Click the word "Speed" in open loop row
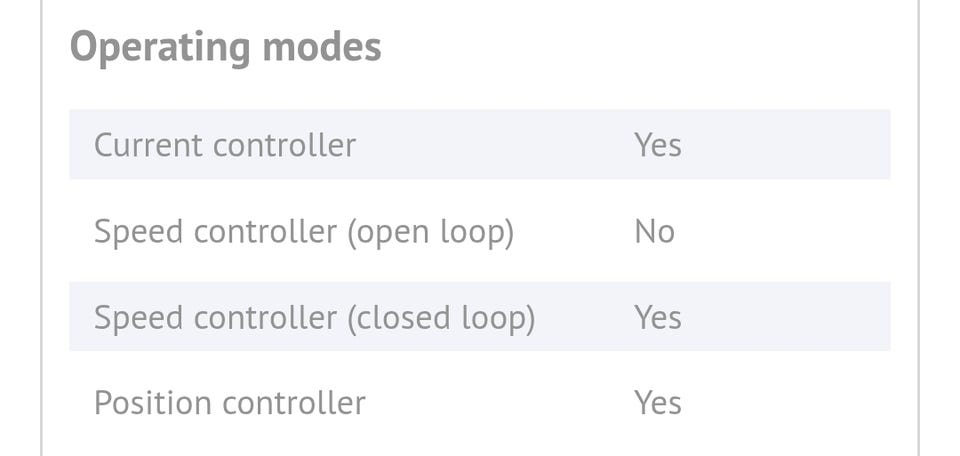Image resolution: width=960 pixels, height=456 pixels. click(138, 232)
